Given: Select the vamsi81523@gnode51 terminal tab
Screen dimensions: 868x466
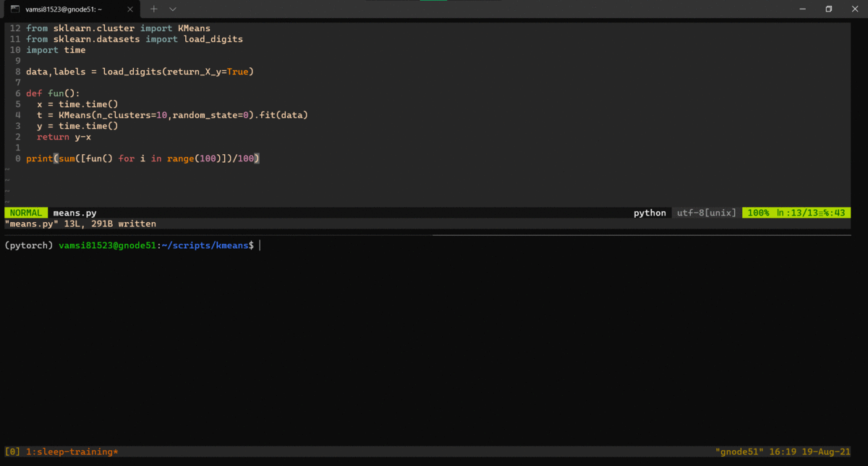Looking at the screenshot, I should pos(71,9).
